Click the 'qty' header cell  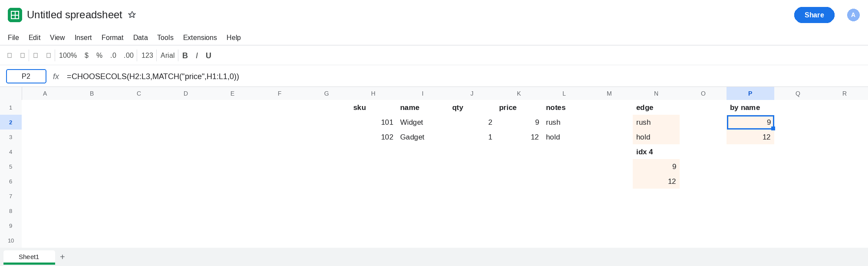point(472,107)
